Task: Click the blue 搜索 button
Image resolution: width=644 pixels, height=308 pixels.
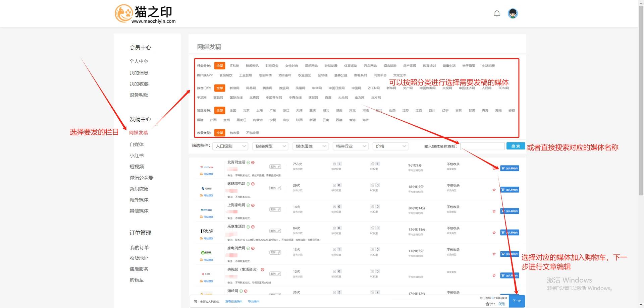Action: click(516, 146)
